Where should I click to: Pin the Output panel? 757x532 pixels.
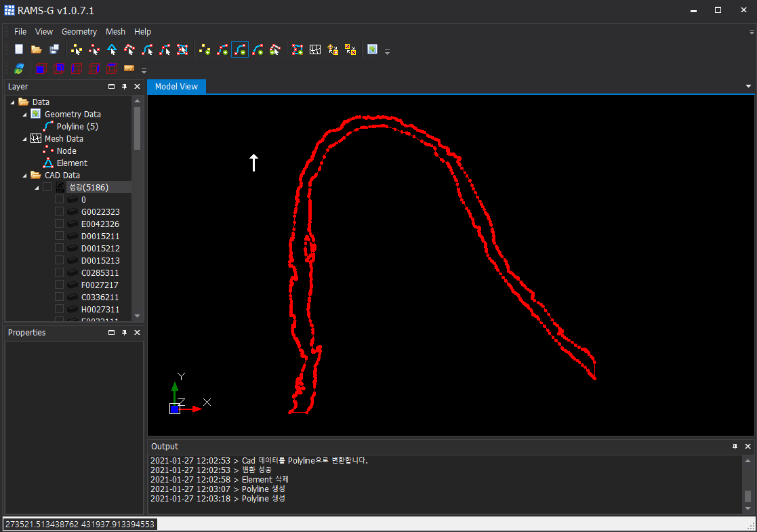(735, 447)
